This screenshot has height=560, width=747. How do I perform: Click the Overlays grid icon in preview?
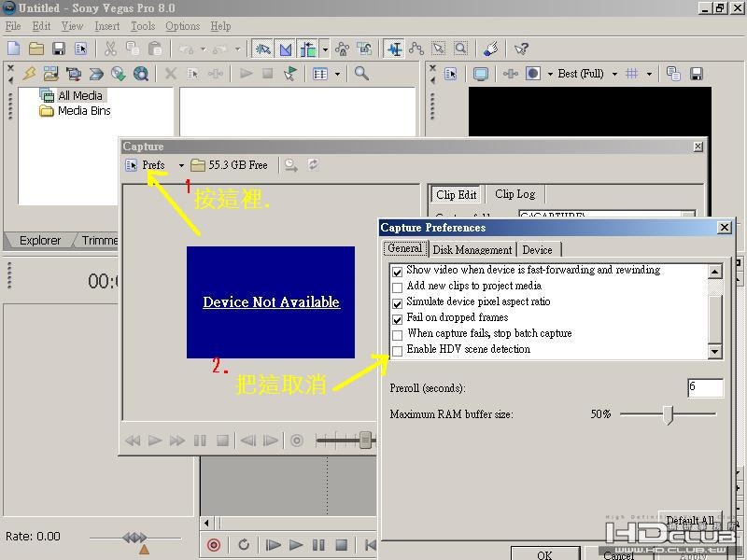pyautogui.click(x=632, y=74)
